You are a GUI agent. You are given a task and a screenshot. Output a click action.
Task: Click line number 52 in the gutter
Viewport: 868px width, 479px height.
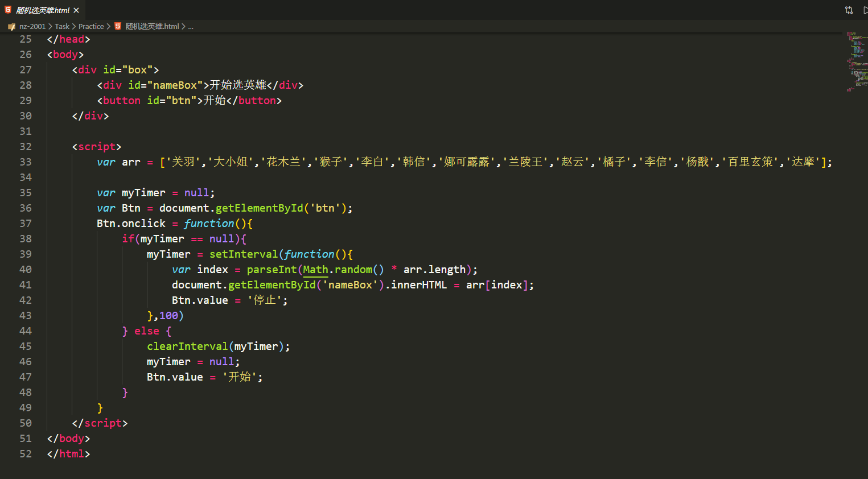[26, 454]
